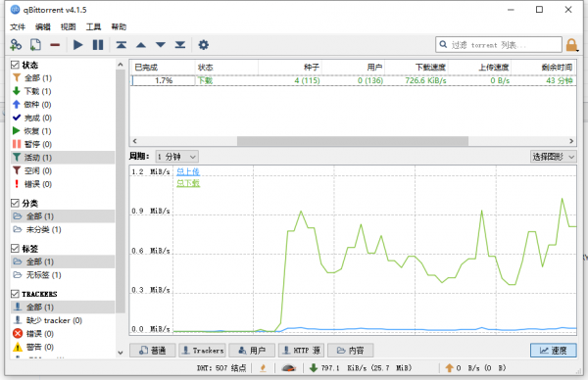
Task: Click the alternative speed limits icon
Action: pos(289,368)
